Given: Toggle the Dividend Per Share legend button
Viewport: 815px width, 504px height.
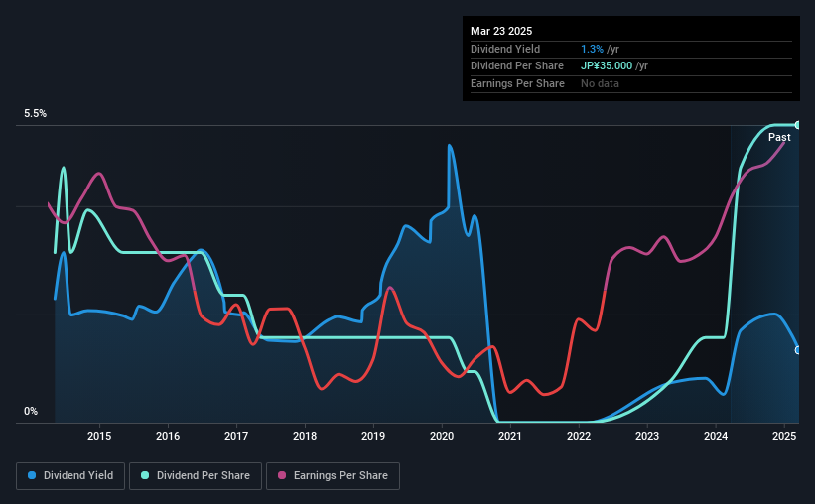Looking at the screenshot, I should coord(196,476).
